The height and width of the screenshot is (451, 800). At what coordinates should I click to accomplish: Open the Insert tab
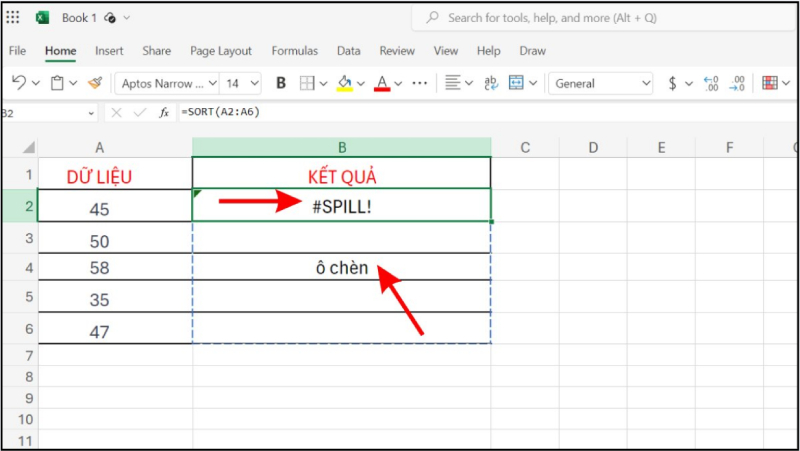tap(109, 51)
